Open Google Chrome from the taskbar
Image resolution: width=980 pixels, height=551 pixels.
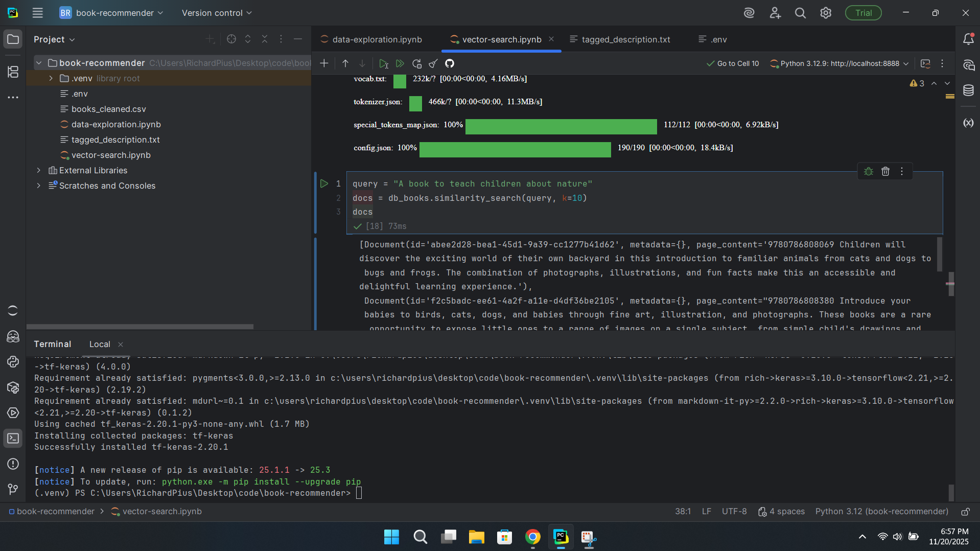pyautogui.click(x=532, y=537)
